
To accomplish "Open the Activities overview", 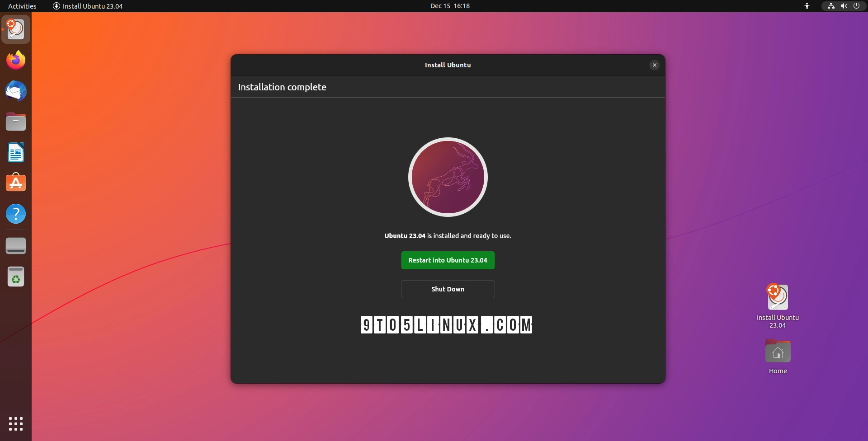I will coord(22,6).
